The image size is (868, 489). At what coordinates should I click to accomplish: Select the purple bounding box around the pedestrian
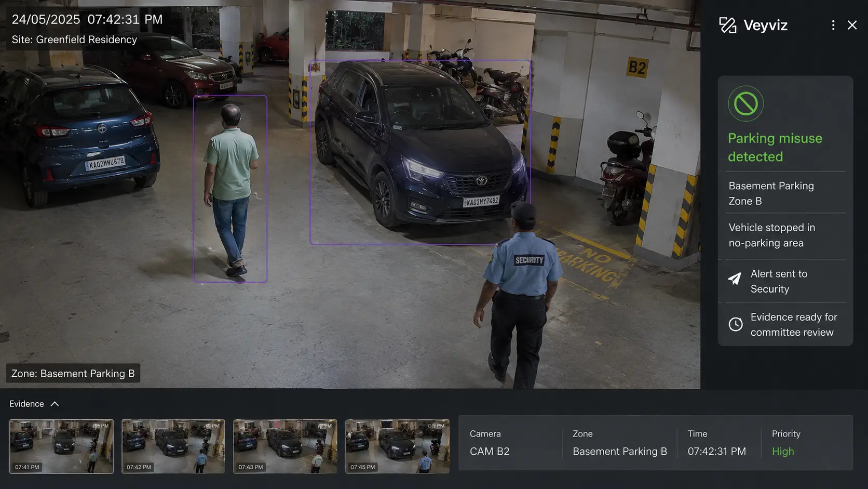tap(230, 189)
